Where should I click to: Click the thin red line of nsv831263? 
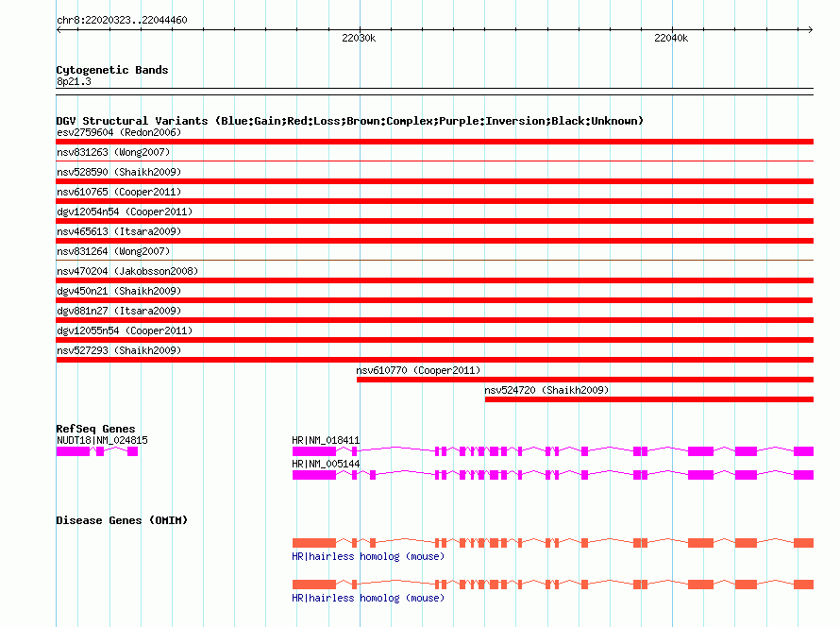(x=434, y=161)
